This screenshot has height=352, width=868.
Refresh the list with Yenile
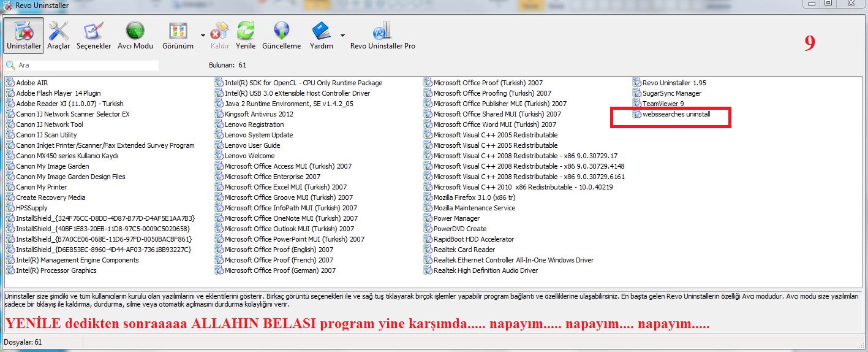[x=246, y=35]
